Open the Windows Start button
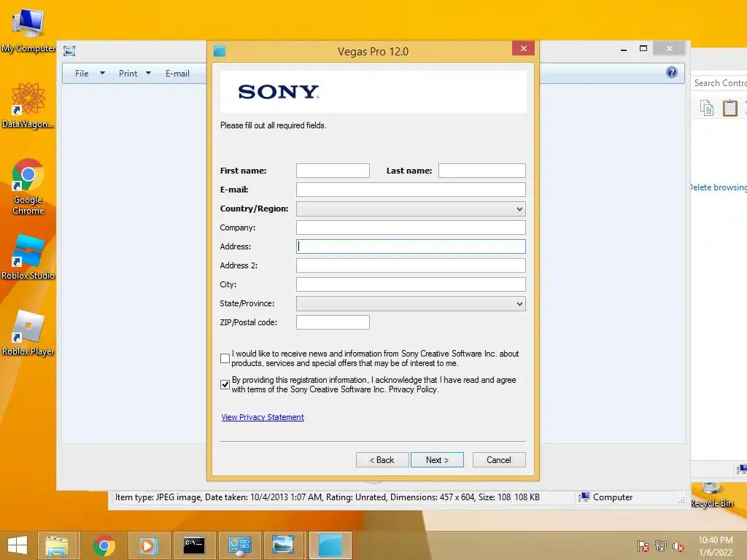Screen dimensions: 747x560 click(18, 545)
